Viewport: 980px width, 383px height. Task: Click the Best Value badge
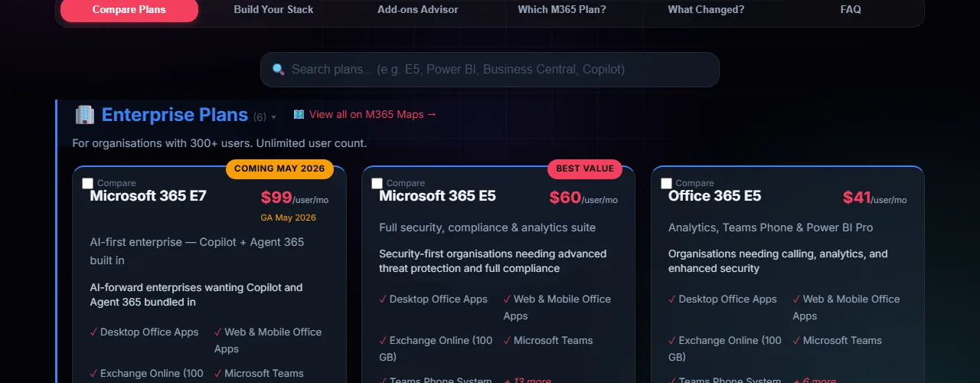point(585,169)
